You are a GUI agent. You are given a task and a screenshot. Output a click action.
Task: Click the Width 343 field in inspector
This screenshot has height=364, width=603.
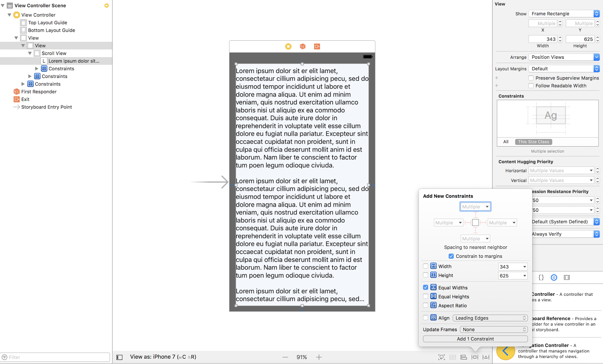coord(543,39)
